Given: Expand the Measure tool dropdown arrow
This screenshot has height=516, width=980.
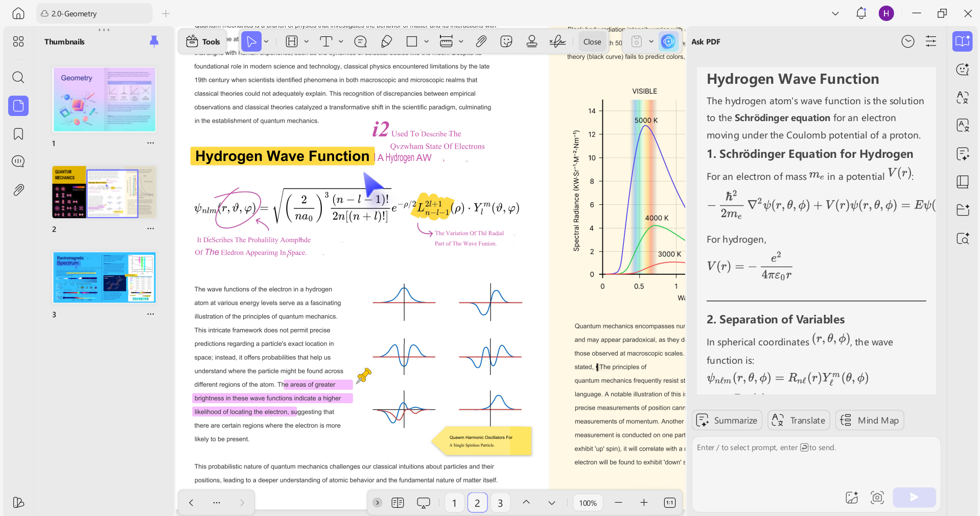Looking at the screenshot, I should [x=461, y=41].
